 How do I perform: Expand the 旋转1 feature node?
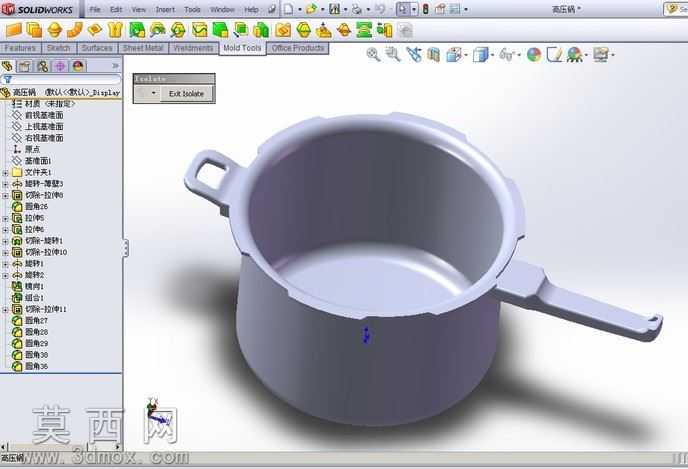point(5,264)
